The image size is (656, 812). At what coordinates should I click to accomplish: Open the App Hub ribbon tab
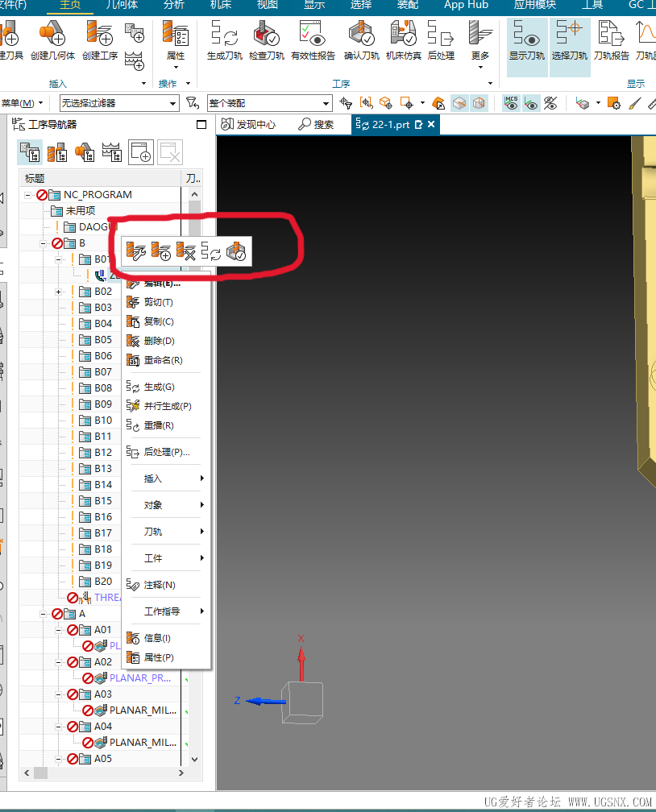(466, 5)
